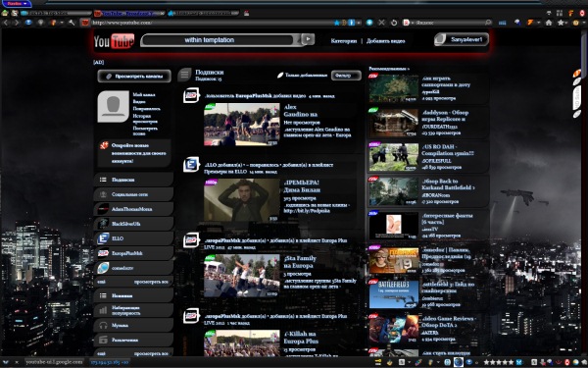Click the five-star rating icon in status bar

(x=499, y=362)
